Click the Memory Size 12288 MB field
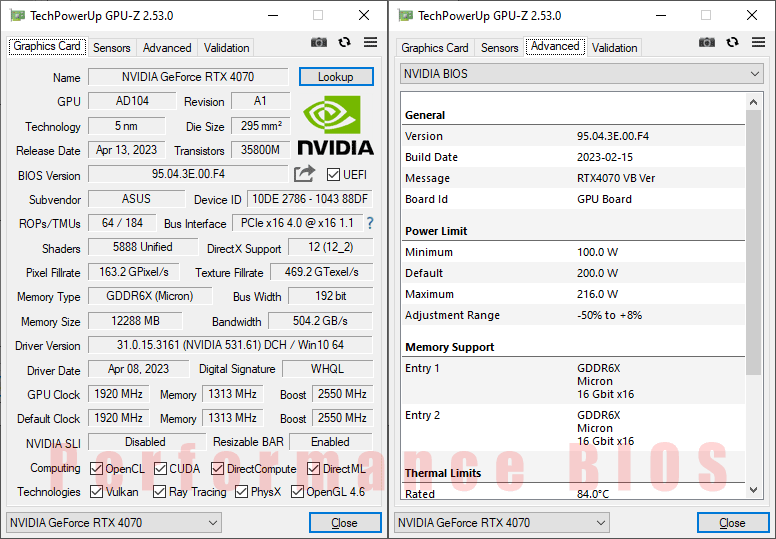The height and width of the screenshot is (539, 776). pos(135,321)
